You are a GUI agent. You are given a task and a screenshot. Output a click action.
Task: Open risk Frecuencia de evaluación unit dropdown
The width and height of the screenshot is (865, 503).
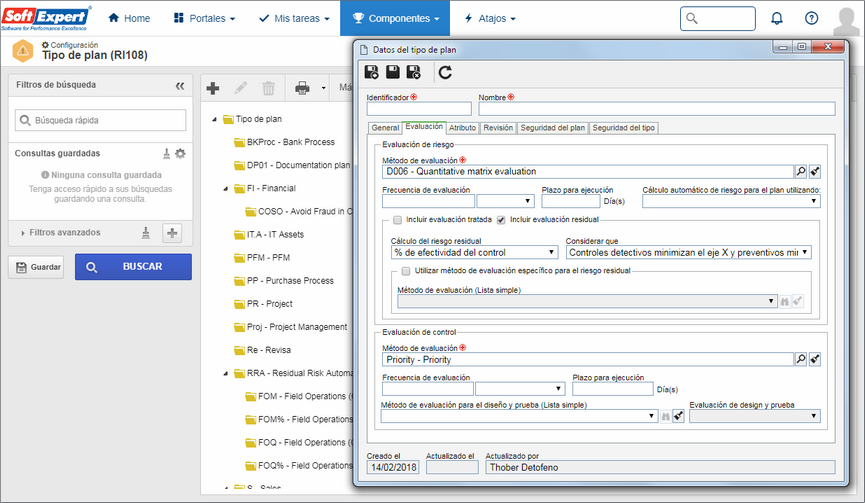pos(506,201)
